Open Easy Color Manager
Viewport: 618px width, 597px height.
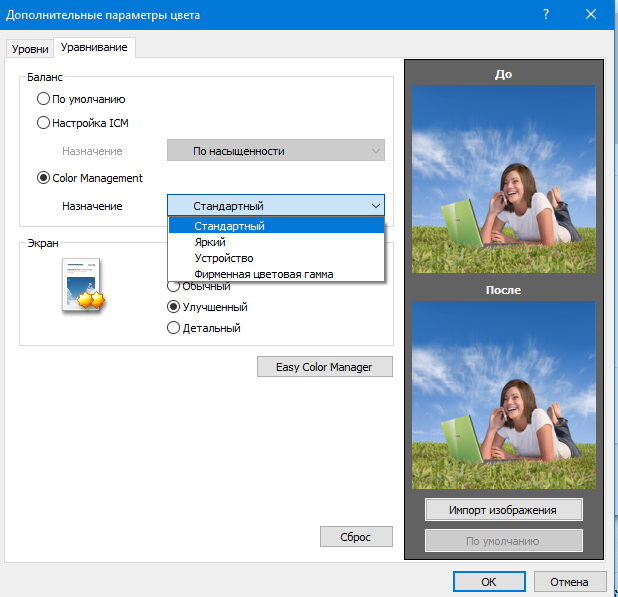(x=325, y=366)
